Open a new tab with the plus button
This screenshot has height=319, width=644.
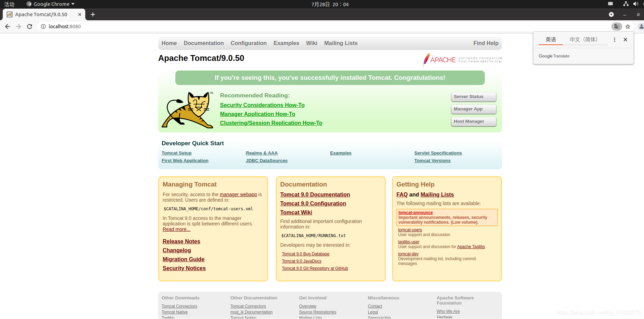93,14
